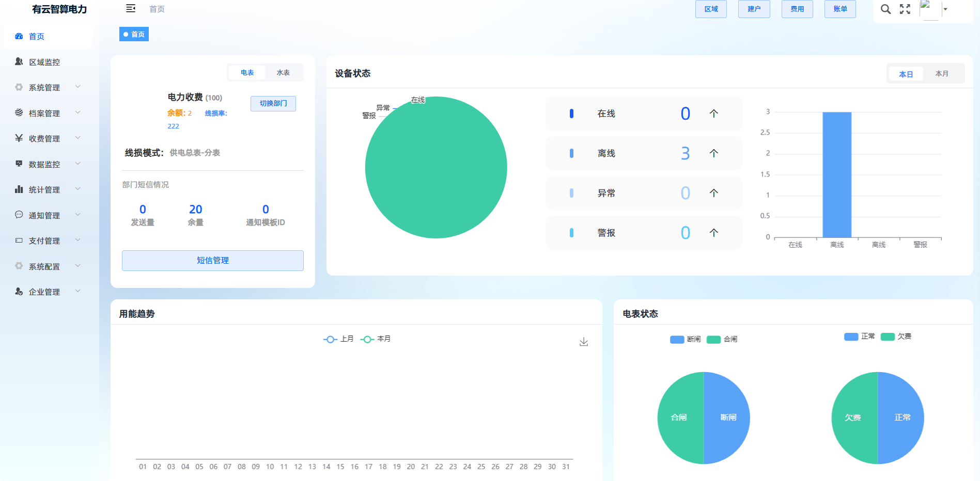
Task: Toggle the 上月 series in legend
Action: 338,339
